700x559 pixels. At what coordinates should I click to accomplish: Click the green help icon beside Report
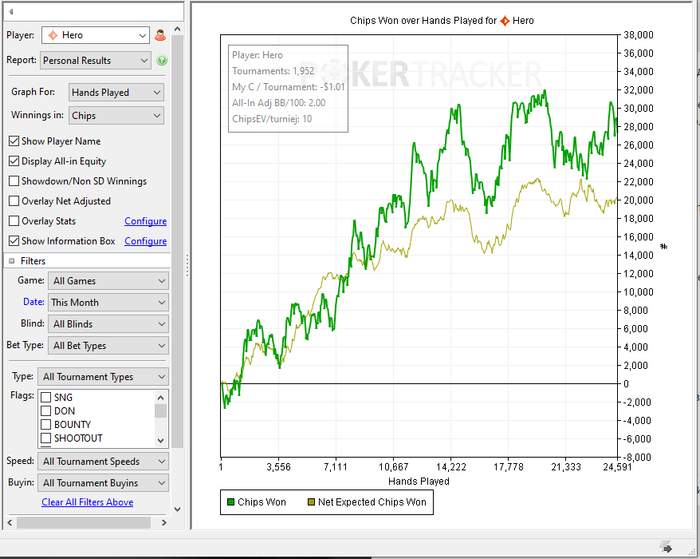(x=162, y=61)
